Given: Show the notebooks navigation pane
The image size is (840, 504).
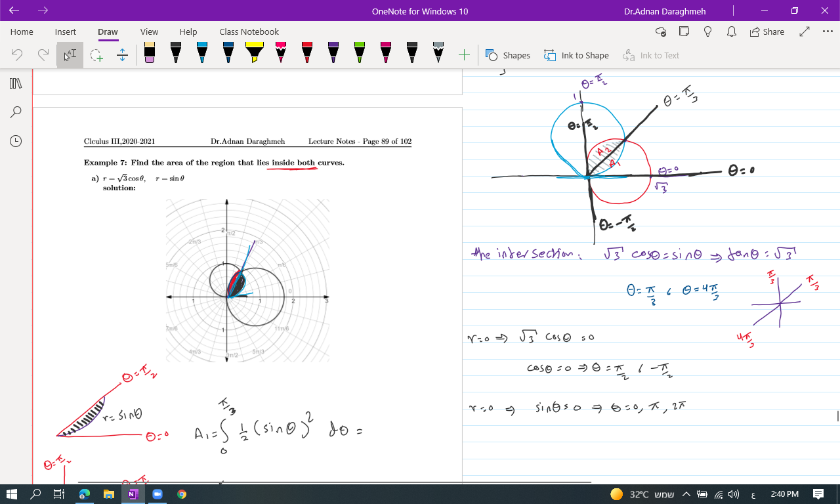Looking at the screenshot, I should pyautogui.click(x=16, y=83).
